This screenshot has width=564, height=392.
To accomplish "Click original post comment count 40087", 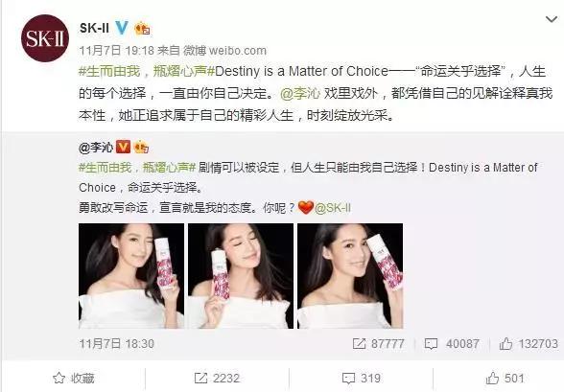I will click(x=452, y=344).
